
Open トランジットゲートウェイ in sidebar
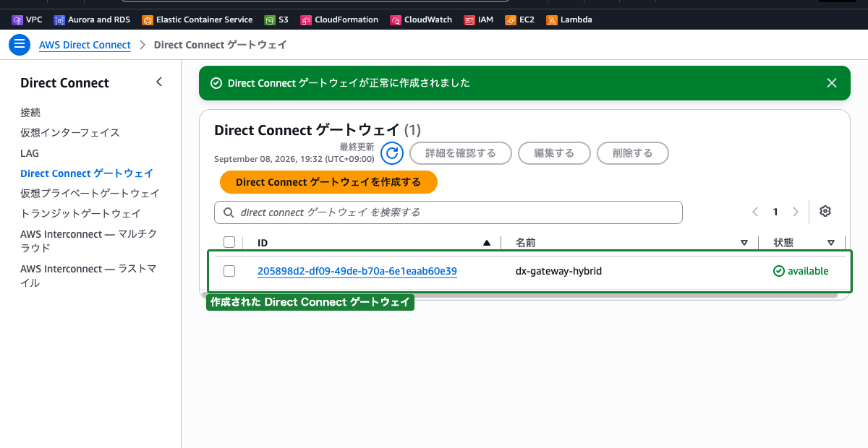click(x=80, y=214)
